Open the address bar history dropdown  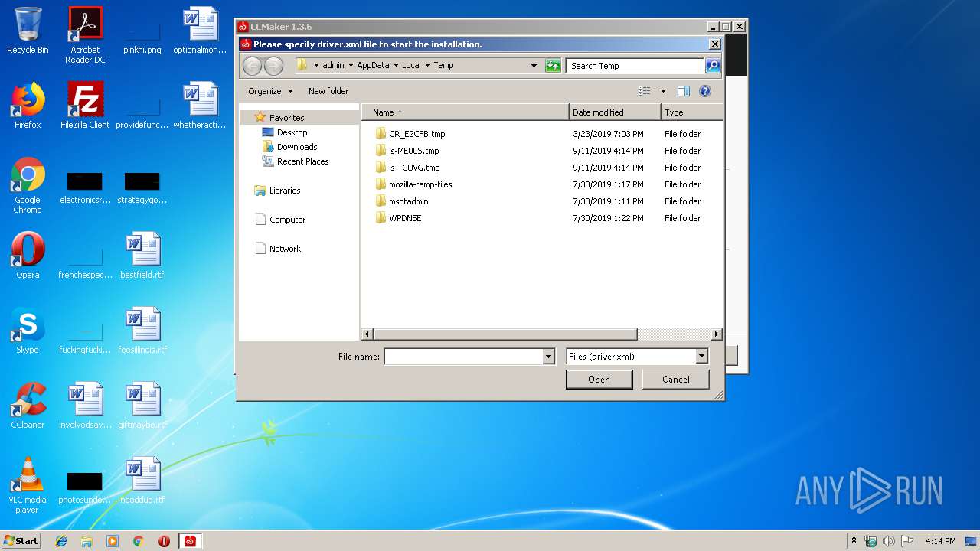pyautogui.click(x=534, y=66)
